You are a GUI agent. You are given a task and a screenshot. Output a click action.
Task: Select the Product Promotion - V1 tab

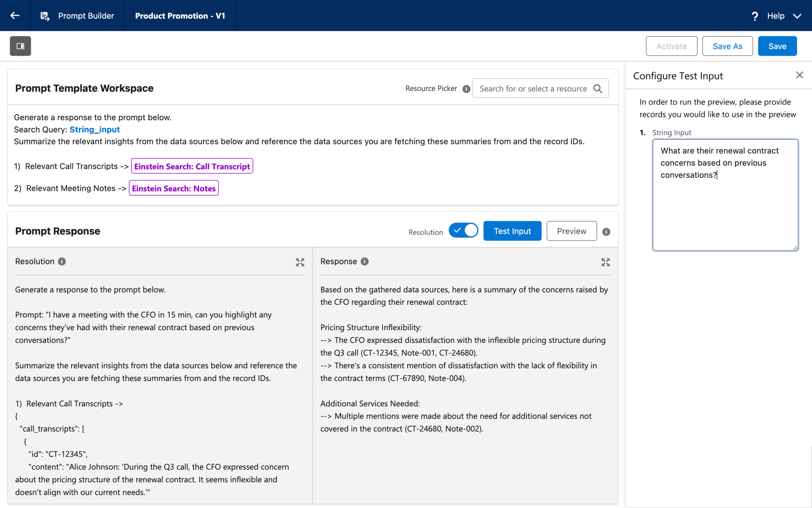pos(180,15)
